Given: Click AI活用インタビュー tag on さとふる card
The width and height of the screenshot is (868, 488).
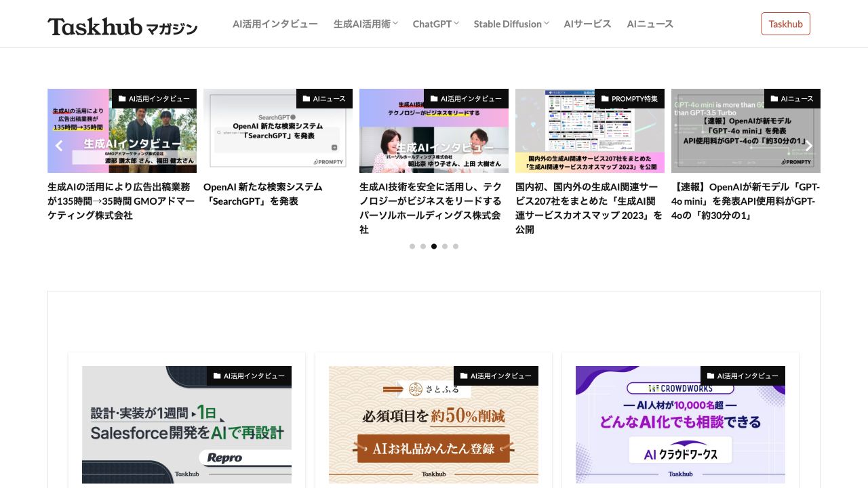Looking at the screenshot, I should click(x=496, y=376).
